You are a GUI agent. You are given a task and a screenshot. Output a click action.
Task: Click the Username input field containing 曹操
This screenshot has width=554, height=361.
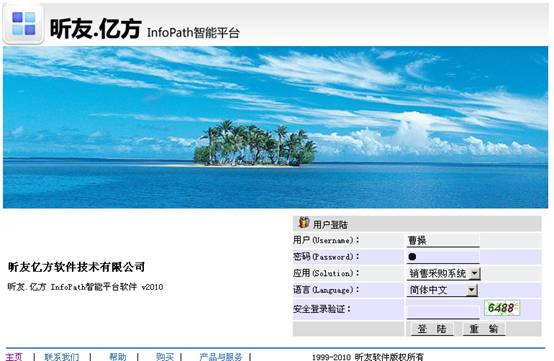[443, 241]
